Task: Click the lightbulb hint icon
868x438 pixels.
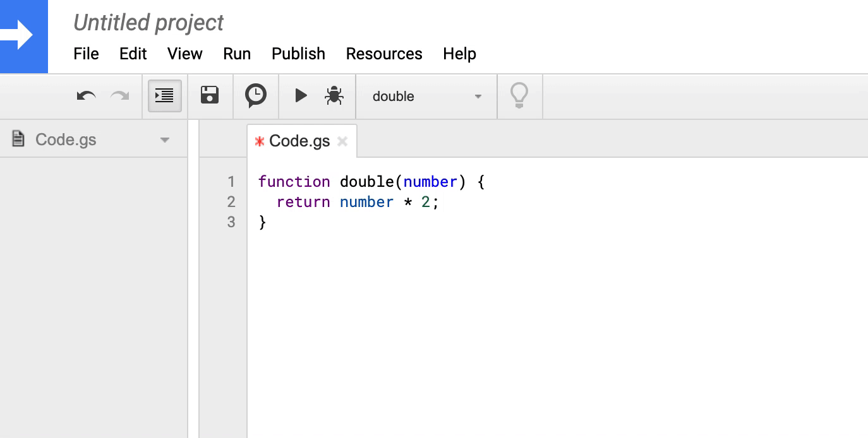Action: coord(519,96)
